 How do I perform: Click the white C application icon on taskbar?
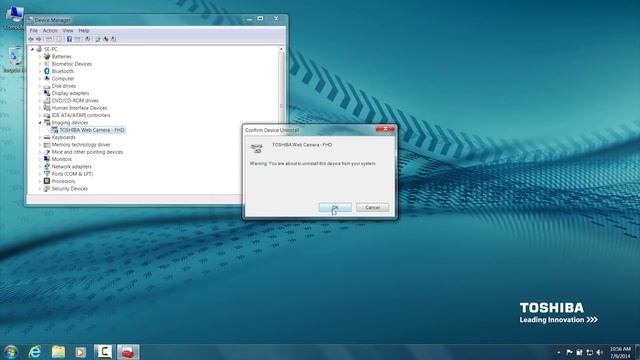tap(104, 352)
